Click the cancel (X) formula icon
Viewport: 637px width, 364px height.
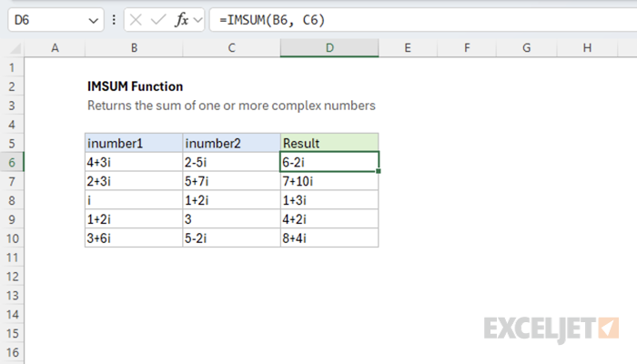pos(136,19)
